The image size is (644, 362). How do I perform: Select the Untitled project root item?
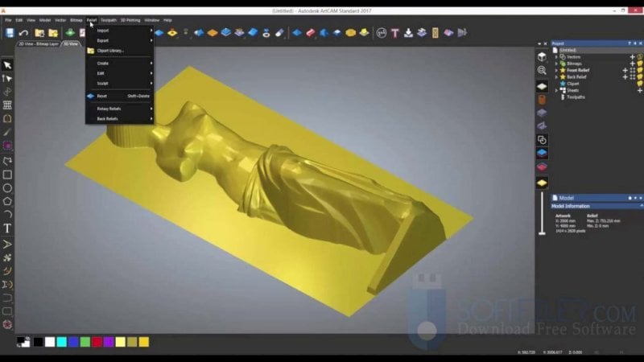pyautogui.click(x=568, y=50)
